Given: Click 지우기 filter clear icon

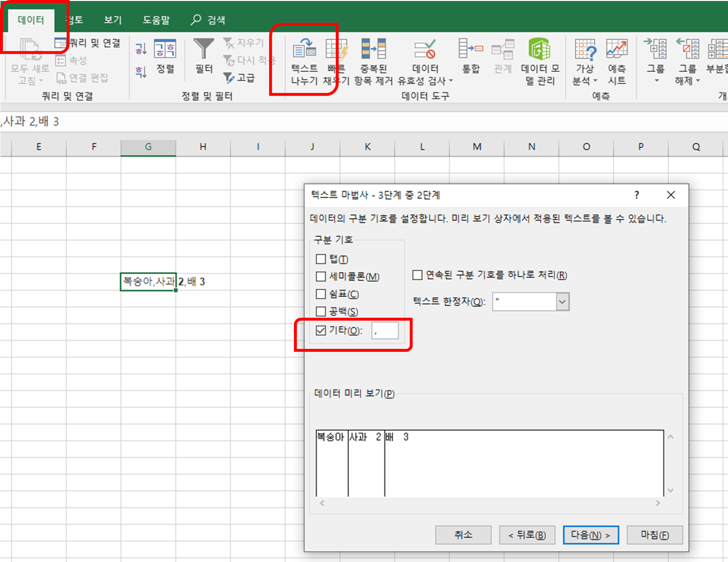Looking at the screenshot, I should point(243,43).
